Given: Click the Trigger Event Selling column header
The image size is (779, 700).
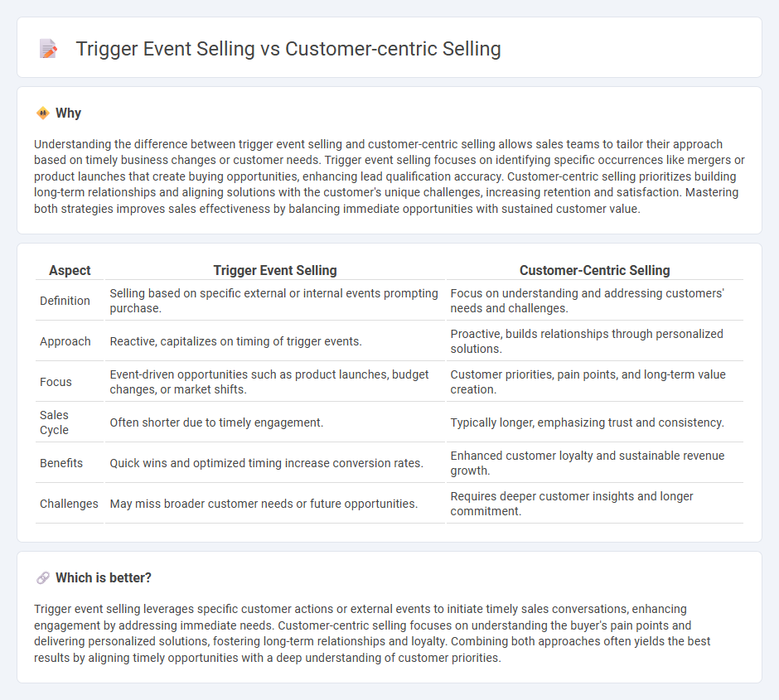Looking at the screenshot, I should (275, 271).
